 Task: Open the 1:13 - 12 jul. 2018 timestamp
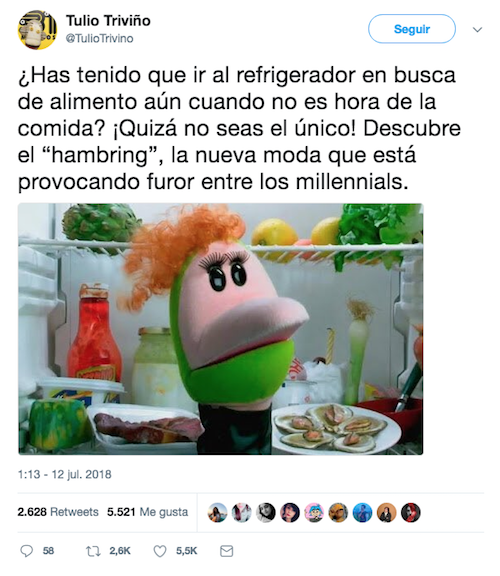[65, 474]
